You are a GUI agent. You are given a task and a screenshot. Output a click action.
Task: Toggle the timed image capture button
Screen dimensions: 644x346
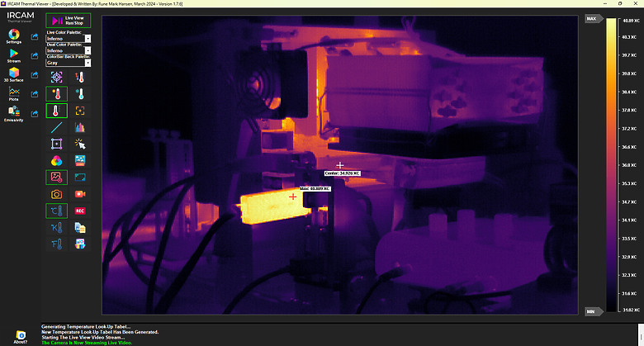(x=57, y=178)
